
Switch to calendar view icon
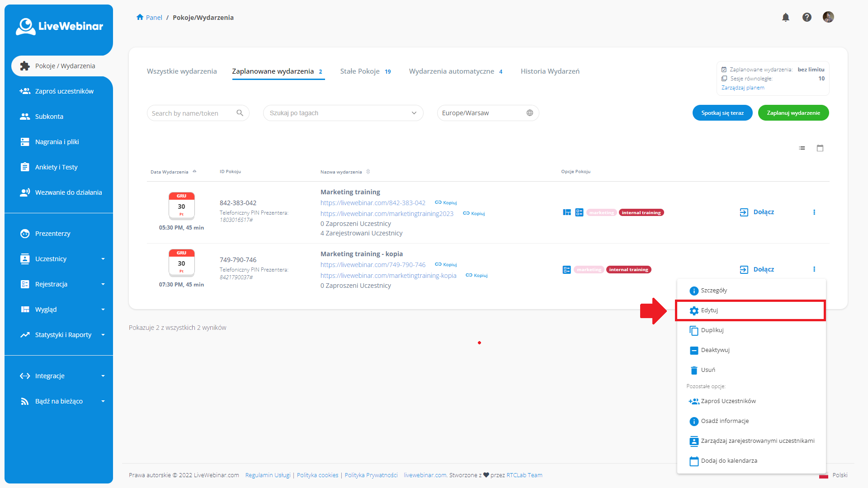click(820, 148)
